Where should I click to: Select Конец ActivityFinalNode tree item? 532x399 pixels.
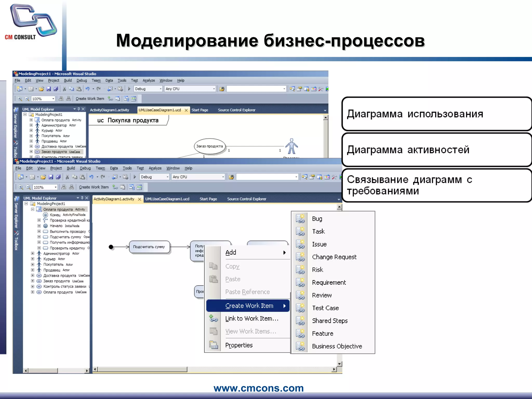click(64, 215)
